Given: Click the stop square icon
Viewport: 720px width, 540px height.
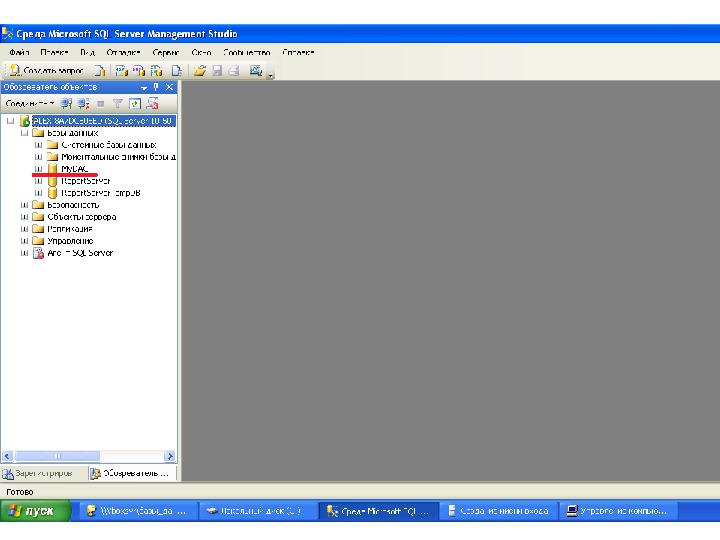Looking at the screenshot, I should (101, 104).
